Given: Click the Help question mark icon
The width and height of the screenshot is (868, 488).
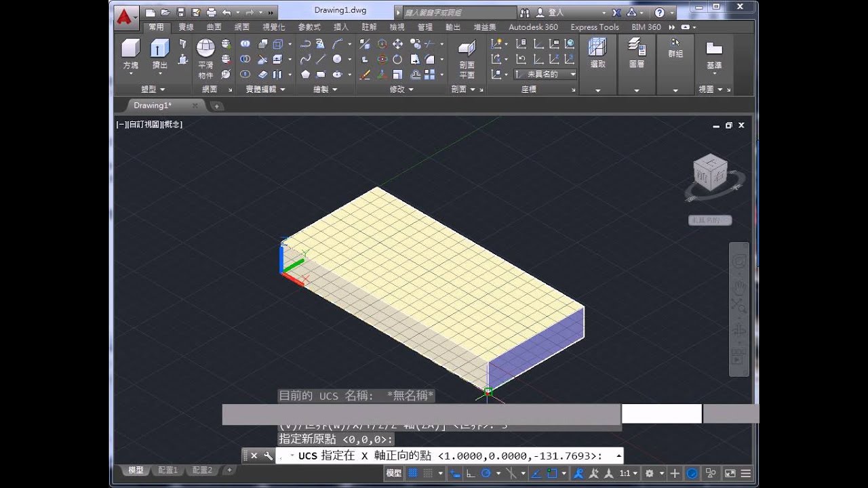Looking at the screenshot, I should (x=659, y=12).
